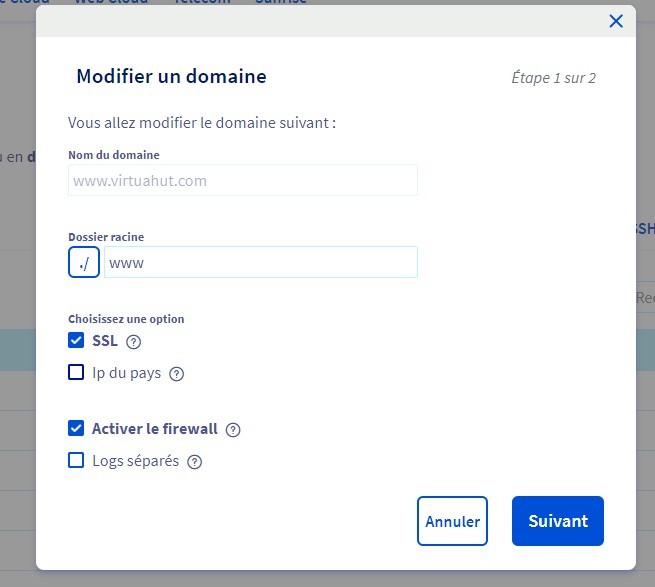Show help for Activer le firewall
Viewport: 655px width, 587px height.
233,430
